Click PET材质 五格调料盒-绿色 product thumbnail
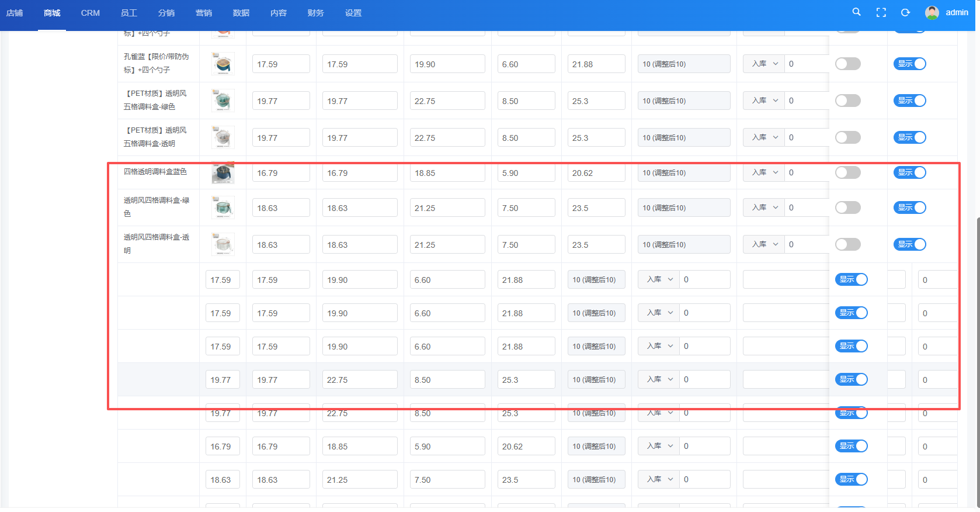Viewport: 980px width, 512px height. [x=223, y=101]
